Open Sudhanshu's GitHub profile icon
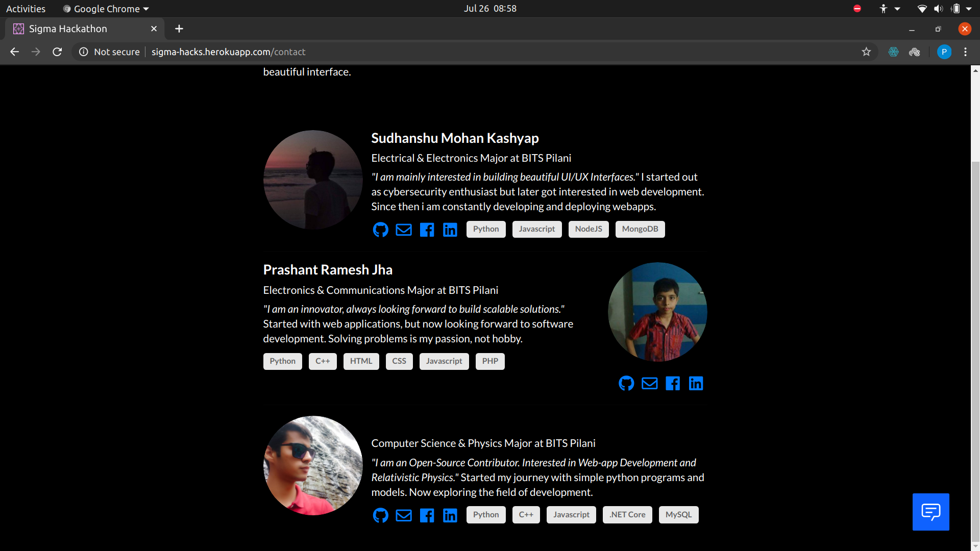 tap(380, 230)
